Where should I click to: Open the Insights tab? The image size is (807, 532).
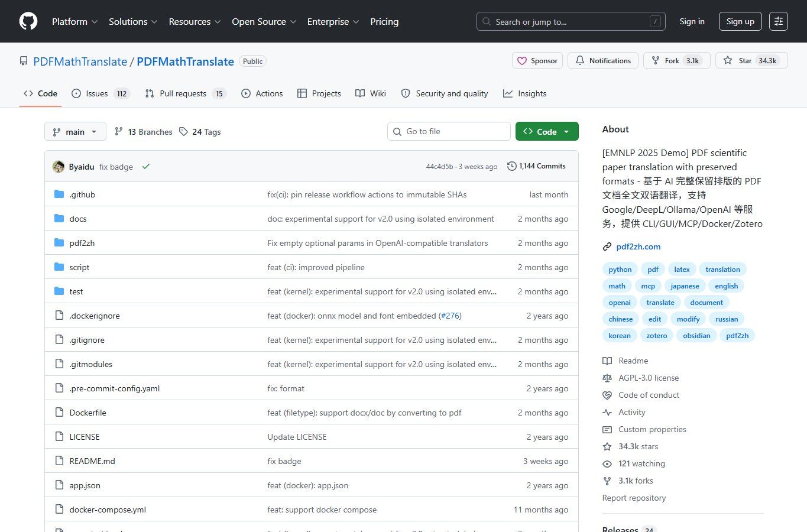point(525,93)
